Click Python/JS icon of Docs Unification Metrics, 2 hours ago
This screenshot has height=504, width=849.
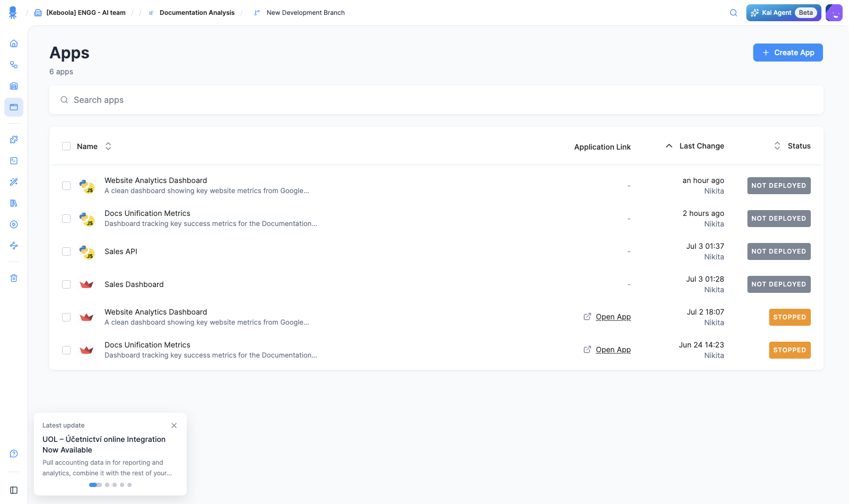tap(86, 219)
